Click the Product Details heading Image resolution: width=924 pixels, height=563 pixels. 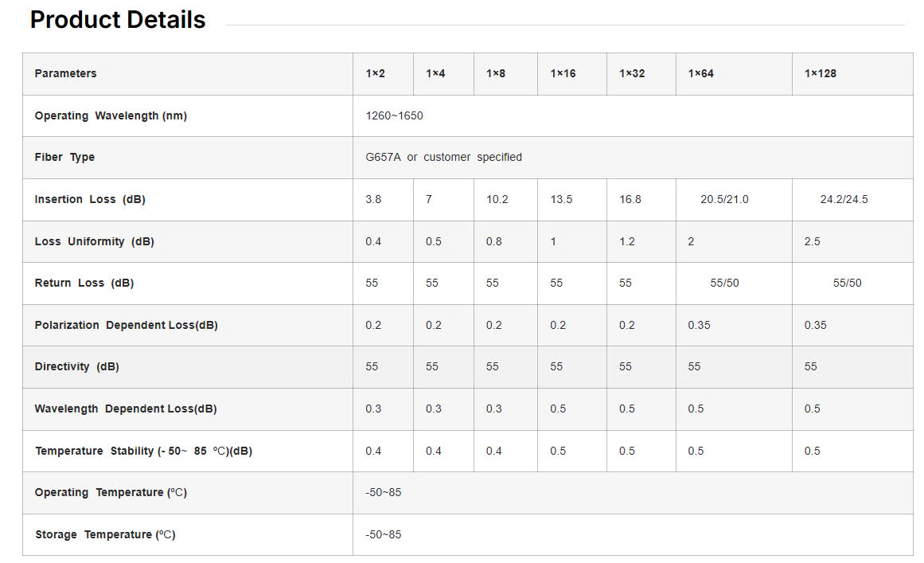tap(118, 20)
